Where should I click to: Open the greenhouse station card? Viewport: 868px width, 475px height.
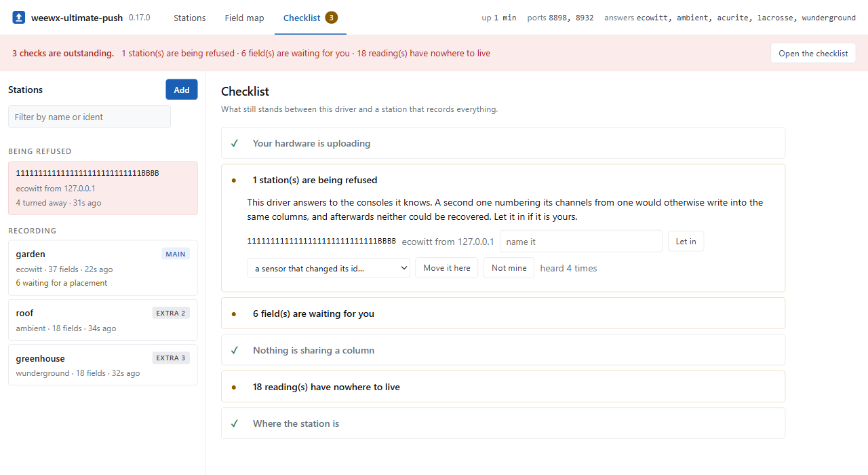pyautogui.click(x=103, y=365)
